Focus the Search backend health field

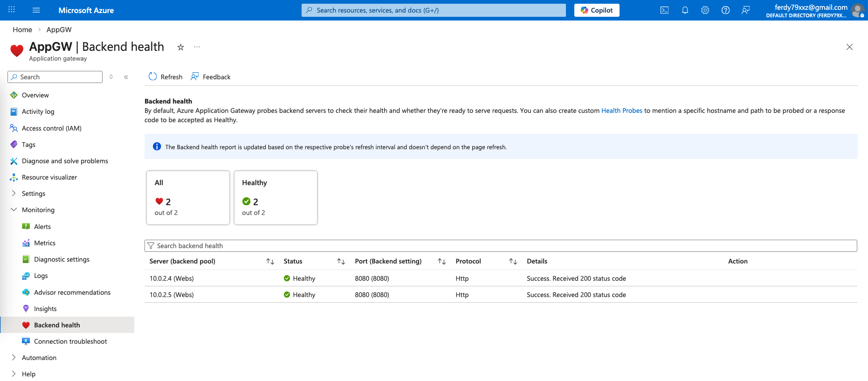(501, 246)
